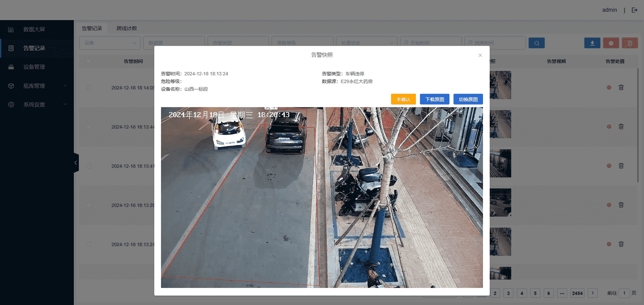644x305 pixels.
Task: Click the red clock icon button
Action: pyautogui.click(x=611, y=43)
